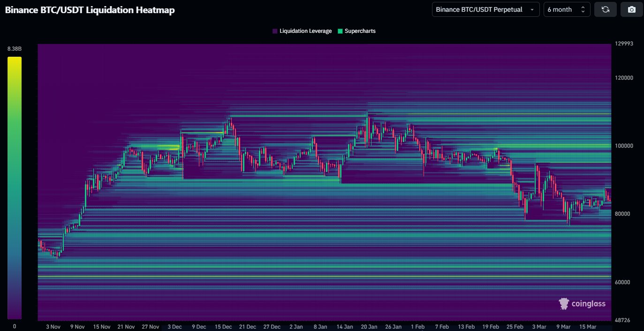
Task: Click the up/down arrows beside 6 month
Action: click(x=583, y=9)
